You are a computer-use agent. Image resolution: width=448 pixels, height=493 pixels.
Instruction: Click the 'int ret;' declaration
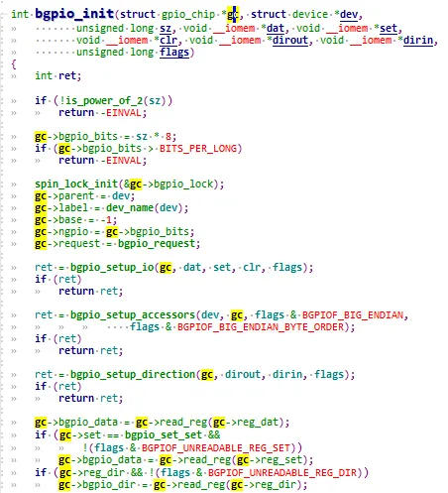pos(58,76)
